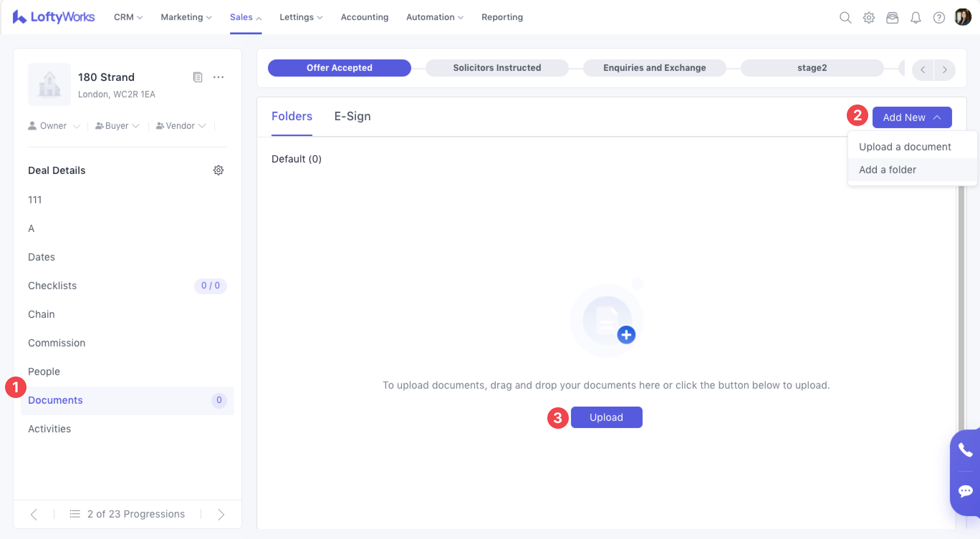Go to next progression arrow
Viewport: 980px width, 539px height.
point(221,514)
